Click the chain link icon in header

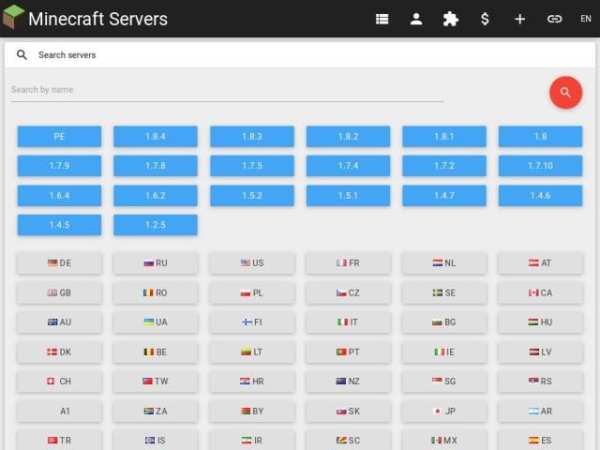pos(554,19)
